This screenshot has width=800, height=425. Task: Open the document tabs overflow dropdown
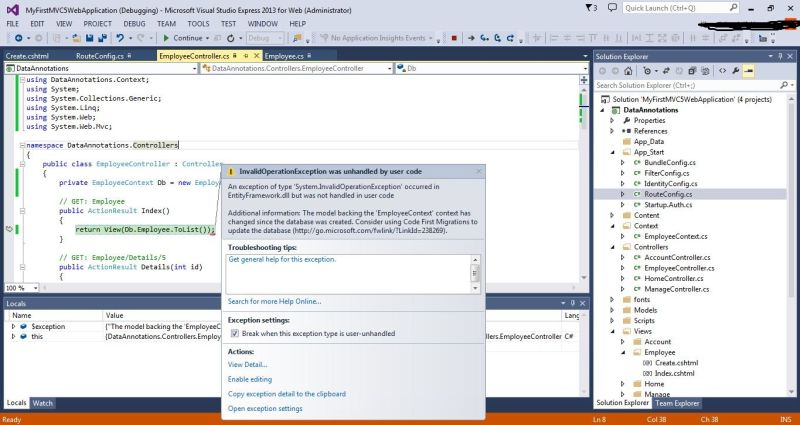585,57
